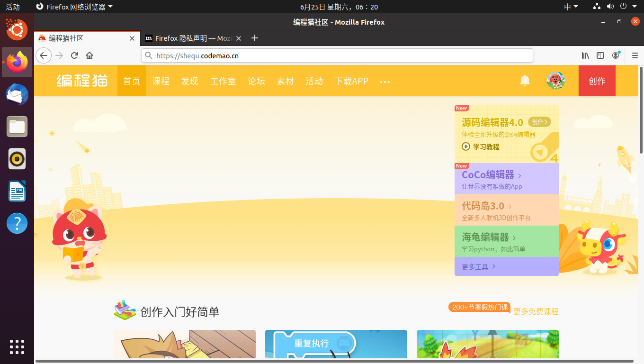Open the Help dock icon
The height and width of the screenshot is (364, 644).
(x=17, y=223)
